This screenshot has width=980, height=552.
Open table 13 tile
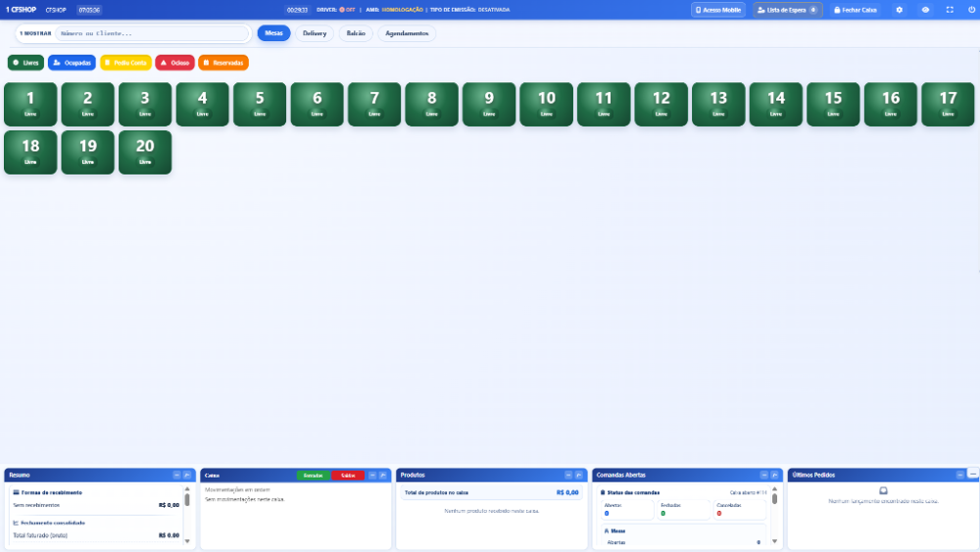coord(718,104)
